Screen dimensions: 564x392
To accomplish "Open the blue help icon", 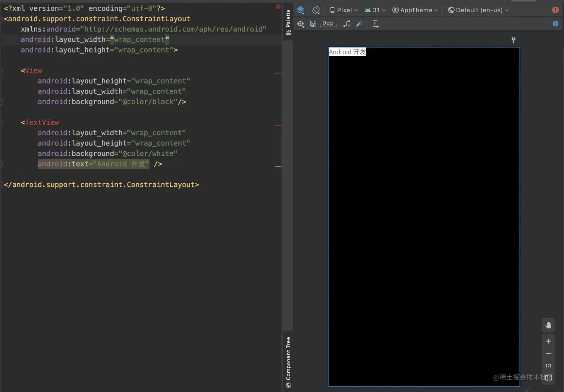I will (555, 23).
